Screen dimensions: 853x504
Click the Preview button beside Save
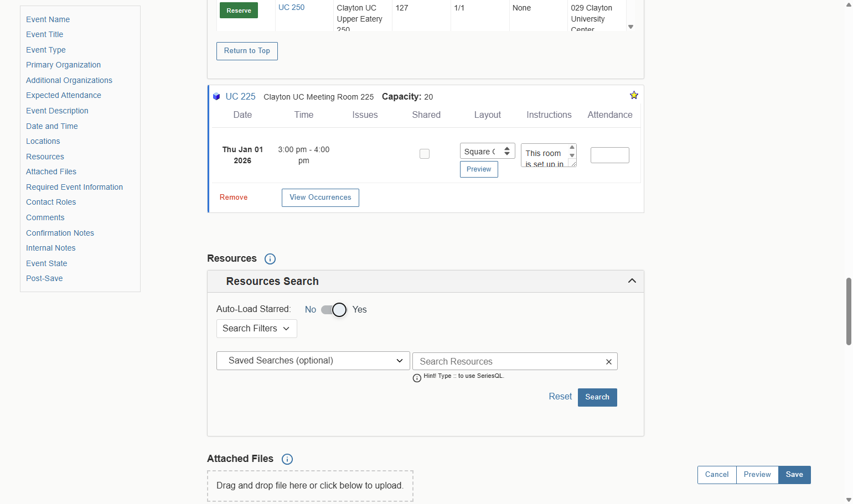(757, 475)
